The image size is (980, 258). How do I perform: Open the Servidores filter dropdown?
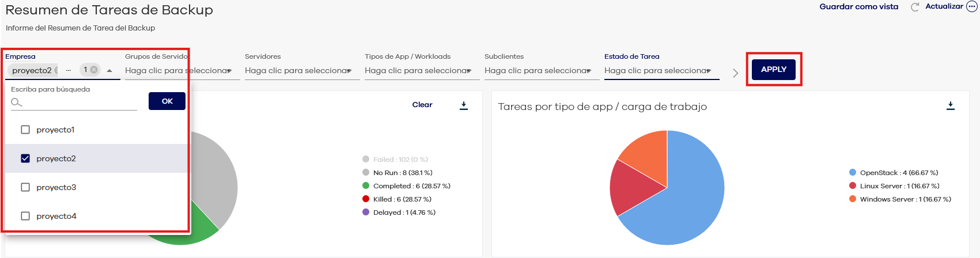tap(302, 70)
